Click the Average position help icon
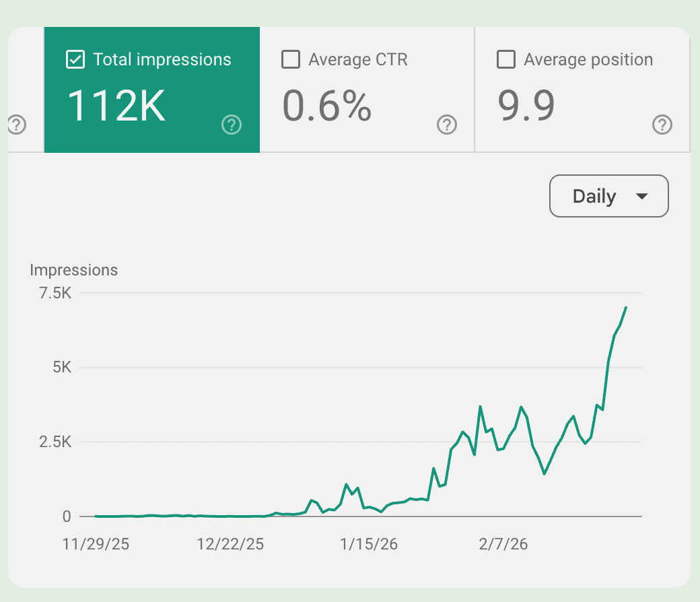The image size is (700, 602). (x=662, y=125)
